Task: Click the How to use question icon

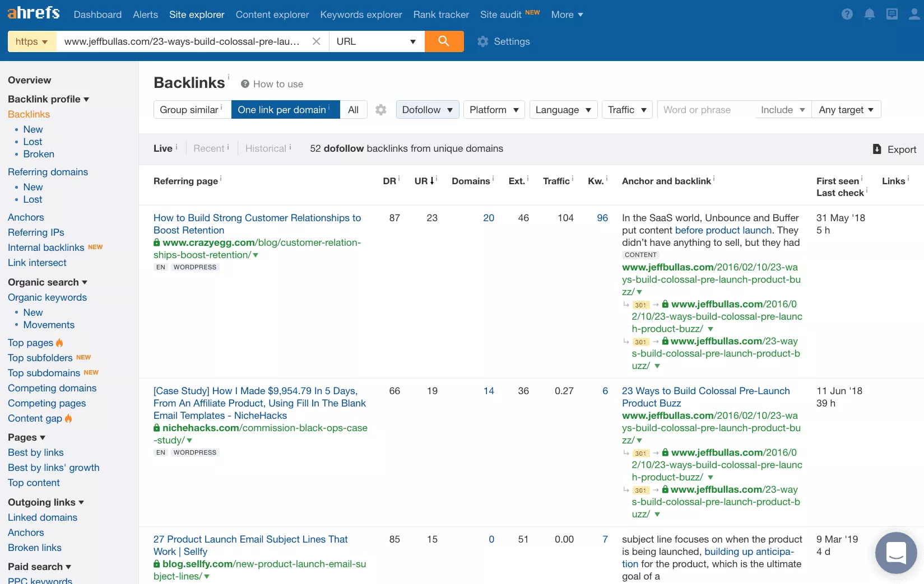Action: pos(245,84)
